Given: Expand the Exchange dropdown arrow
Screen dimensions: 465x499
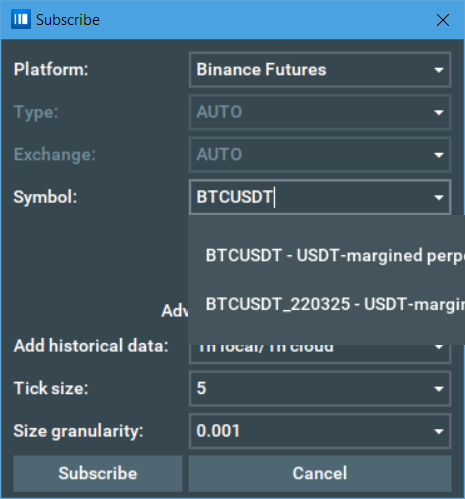Looking at the screenshot, I should click(x=439, y=155).
